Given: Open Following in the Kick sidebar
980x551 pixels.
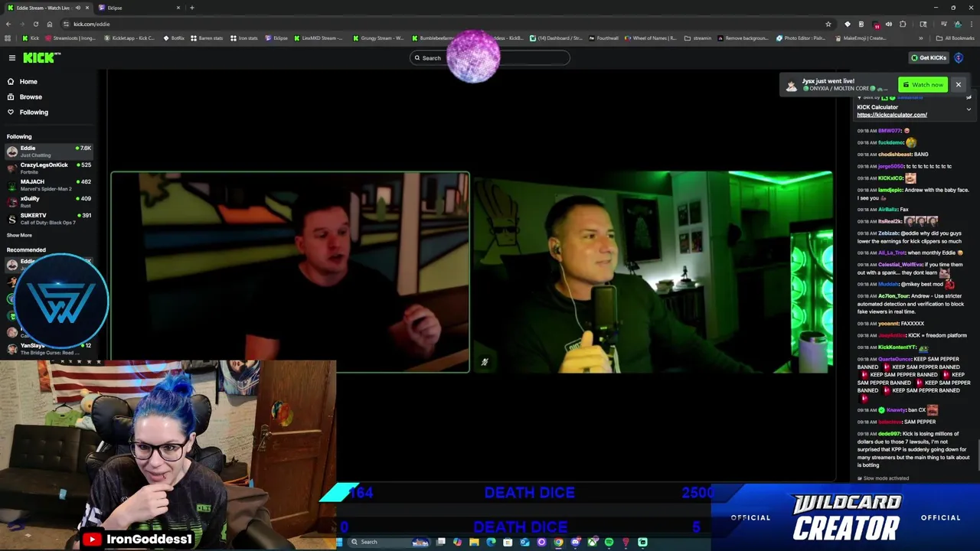Looking at the screenshot, I should click(28, 112).
